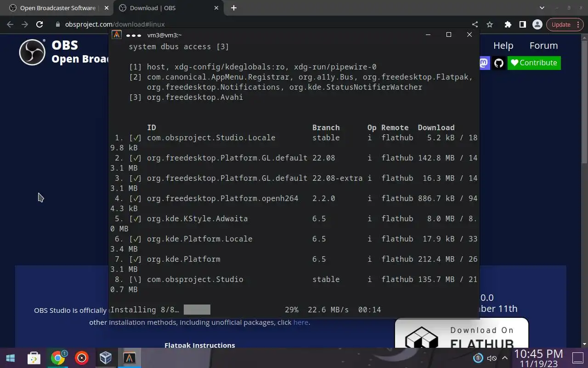Image resolution: width=588 pixels, height=368 pixels.
Task: Click the obsproject.com address bar
Action: 257,24
